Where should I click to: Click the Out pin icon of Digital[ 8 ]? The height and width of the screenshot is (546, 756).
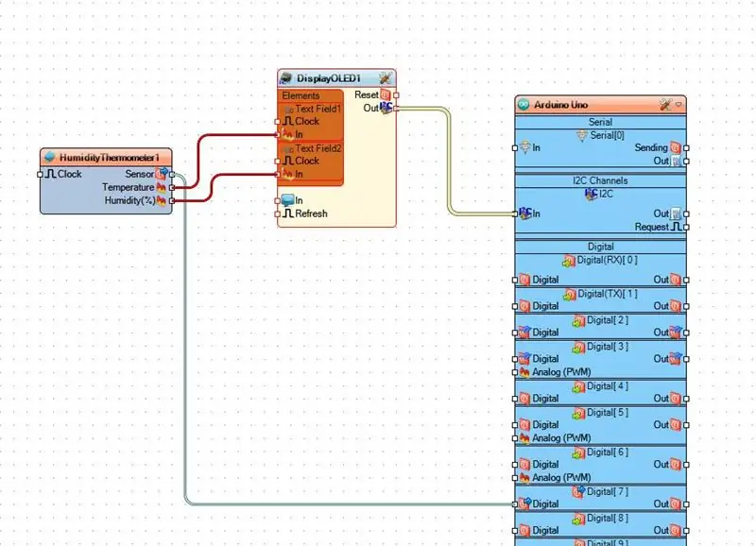click(676, 531)
